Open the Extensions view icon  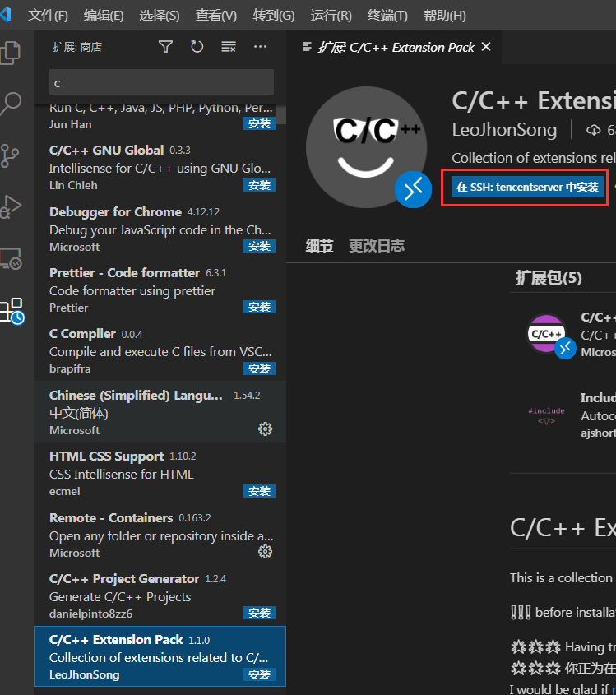coord(12,310)
